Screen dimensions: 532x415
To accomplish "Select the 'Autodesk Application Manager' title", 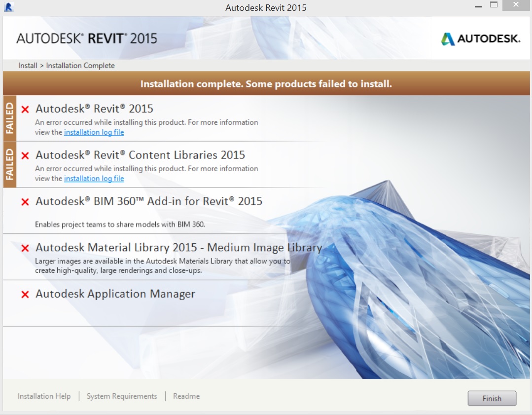I will tap(115, 294).
